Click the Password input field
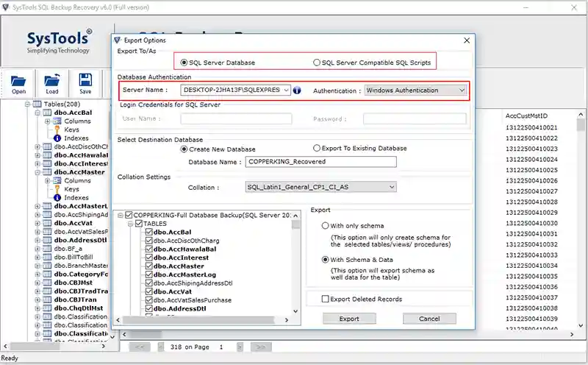The image size is (588, 365). click(x=415, y=118)
